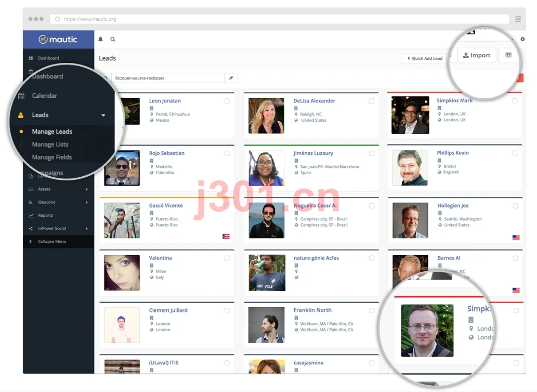Open Manage Fields menu item
Screen dimensions: 537x392
(x=51, y=157)
